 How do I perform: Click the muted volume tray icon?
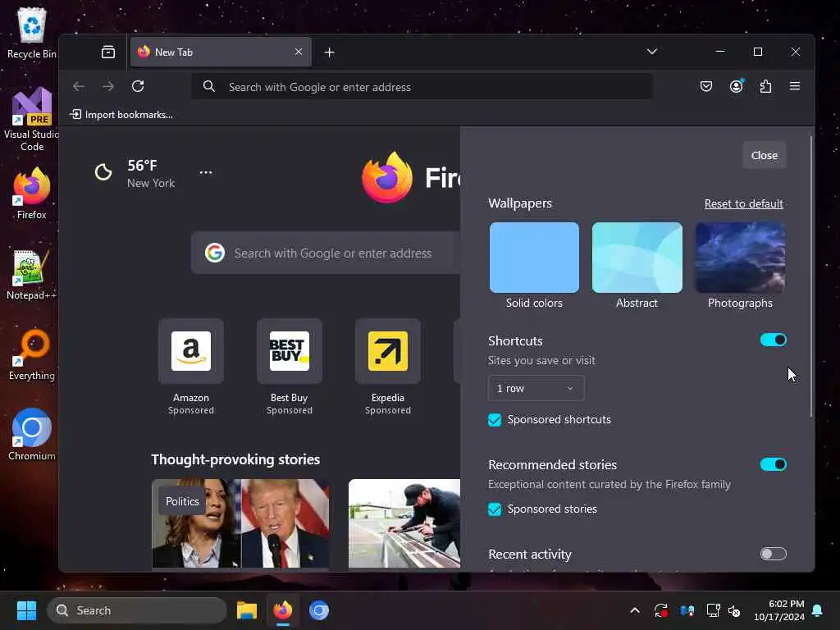[x=734, y=610]
